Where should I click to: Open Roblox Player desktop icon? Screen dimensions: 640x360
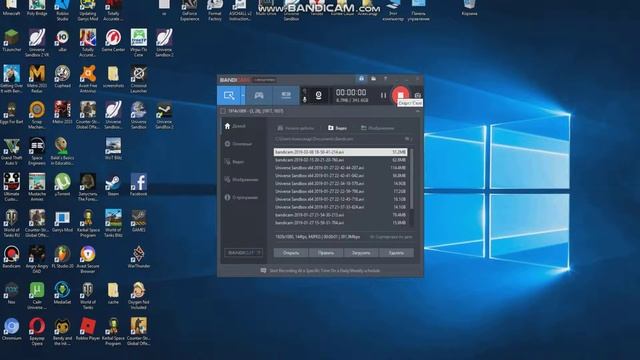click(x=88, y=329)
